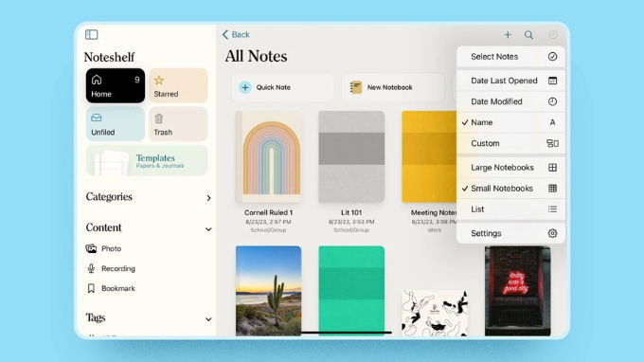Click the Name sort letter A icon
644x362 pixels.
552,122
